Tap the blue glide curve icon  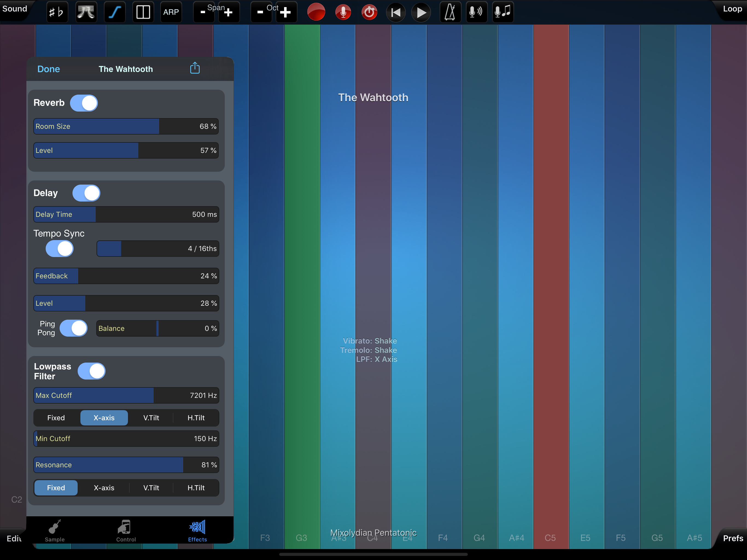(x=115, y=12)
